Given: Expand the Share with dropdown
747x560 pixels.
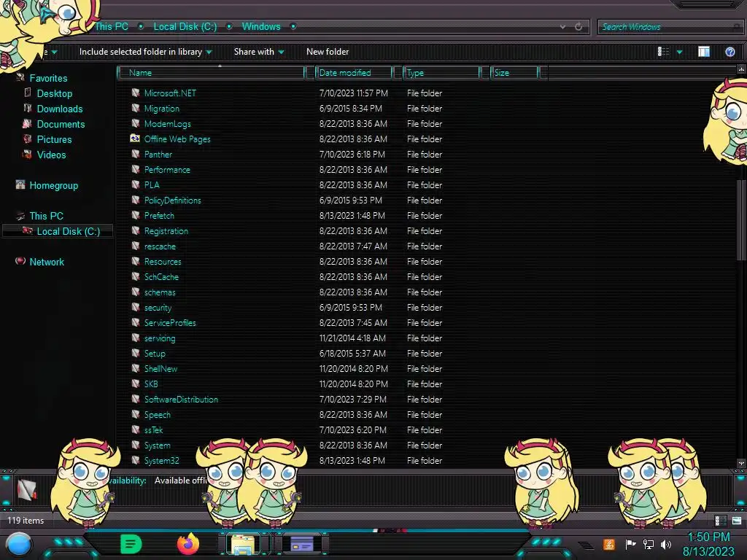Looking at the screenshot, I should (x=281, y=52).
